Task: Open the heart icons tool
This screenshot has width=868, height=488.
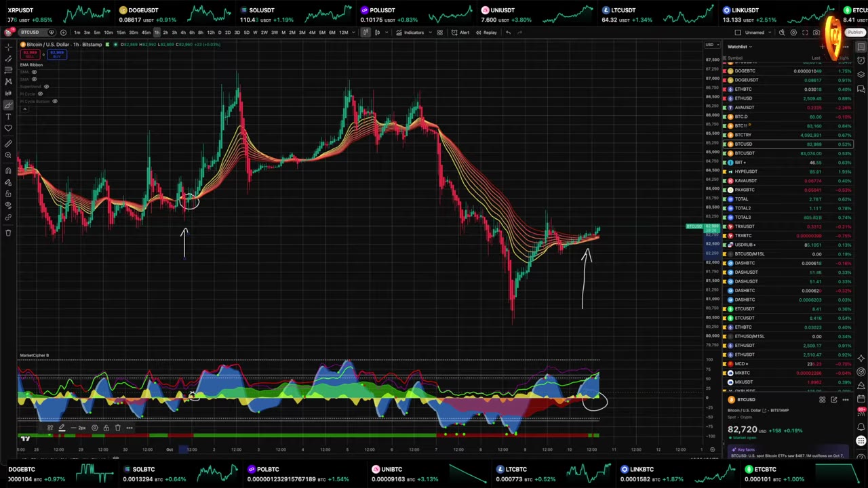Action: pos(8,128)
